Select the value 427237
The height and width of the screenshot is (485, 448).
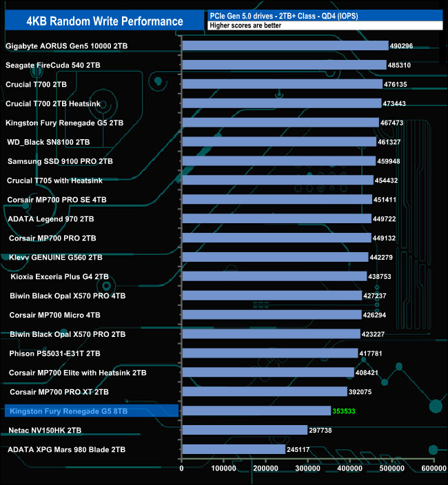(375, 296)
